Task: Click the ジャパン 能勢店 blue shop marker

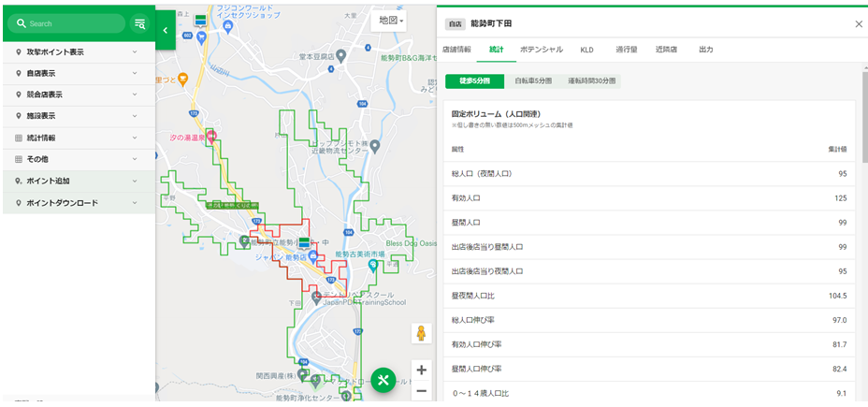Action: tap(312, 255)
